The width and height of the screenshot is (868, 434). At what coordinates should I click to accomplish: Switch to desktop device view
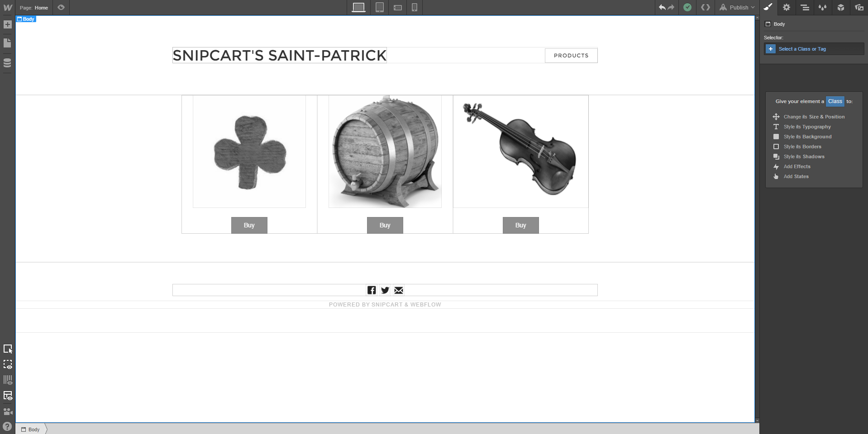pos(358,8)
